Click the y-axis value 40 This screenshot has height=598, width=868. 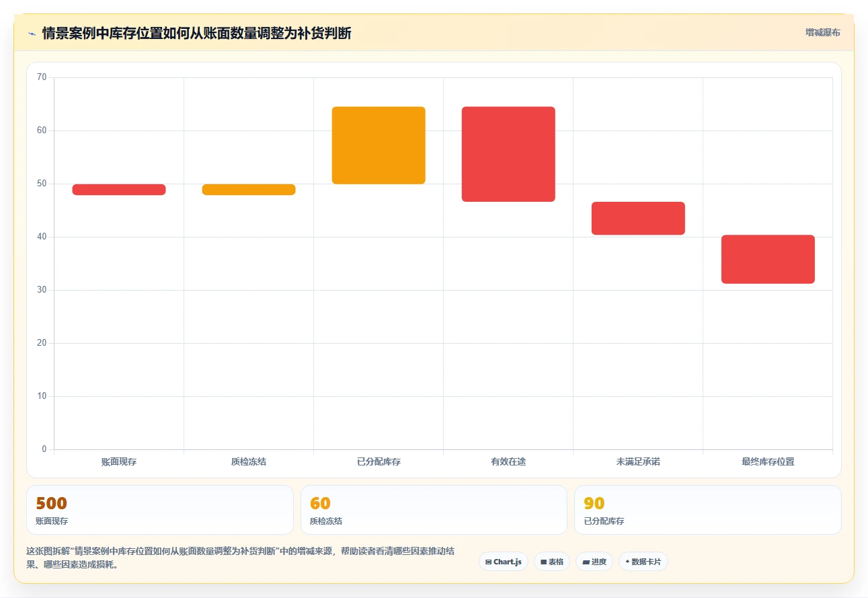(x=42, y=237)
